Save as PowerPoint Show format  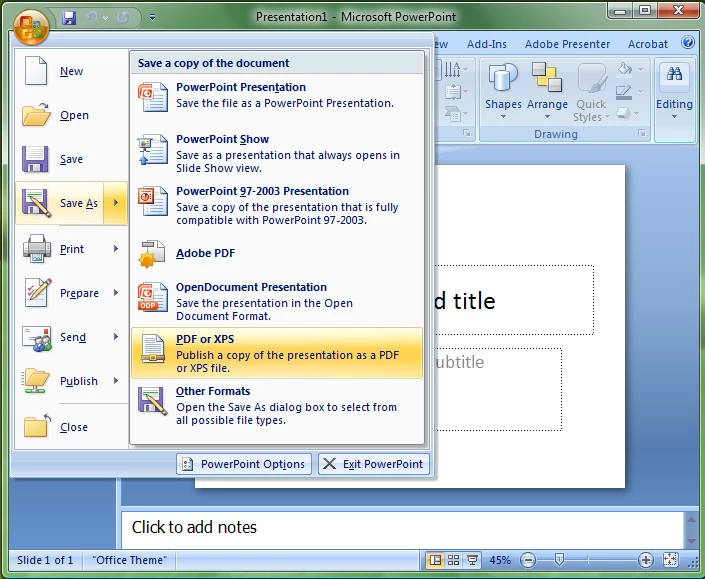277,154
